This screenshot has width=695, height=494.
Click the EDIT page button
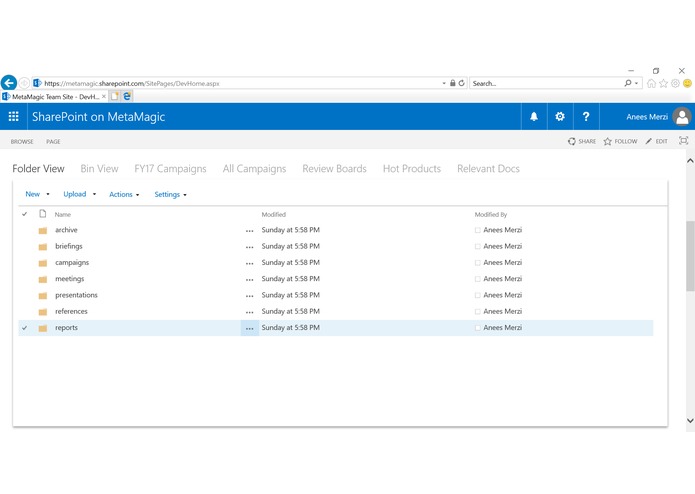point(656,141)
